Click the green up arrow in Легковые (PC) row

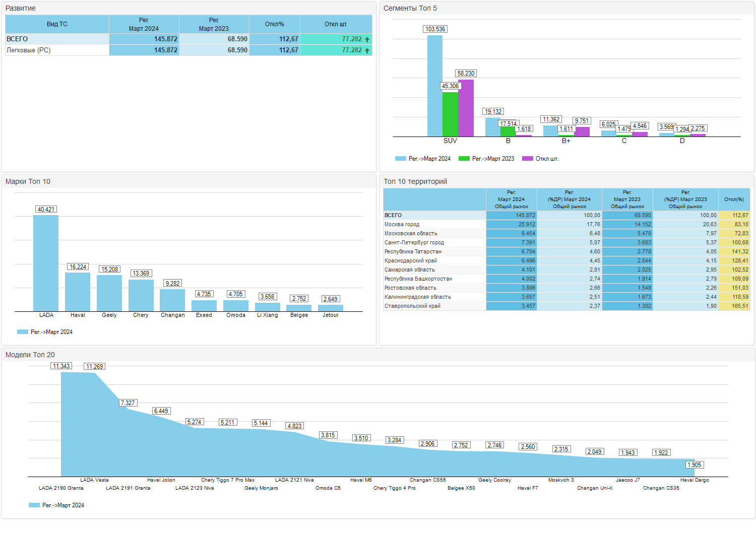pyautogui.click(x=367, y=50)
